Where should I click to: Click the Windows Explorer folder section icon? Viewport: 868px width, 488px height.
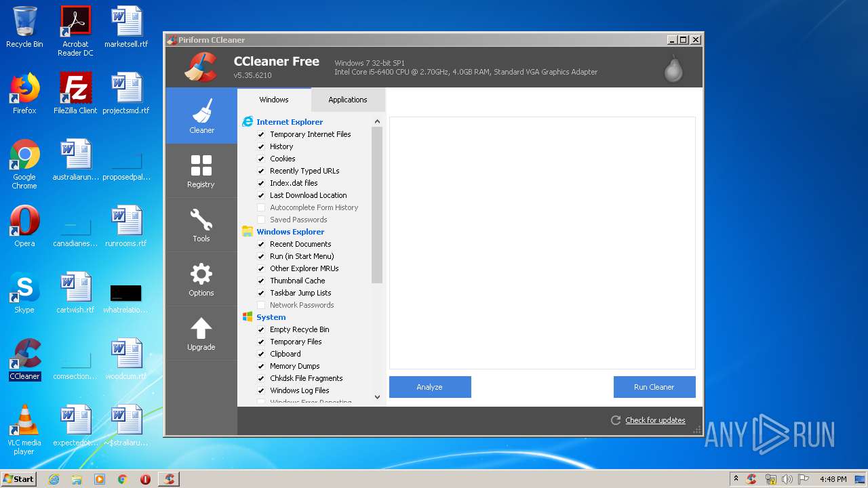248,232
